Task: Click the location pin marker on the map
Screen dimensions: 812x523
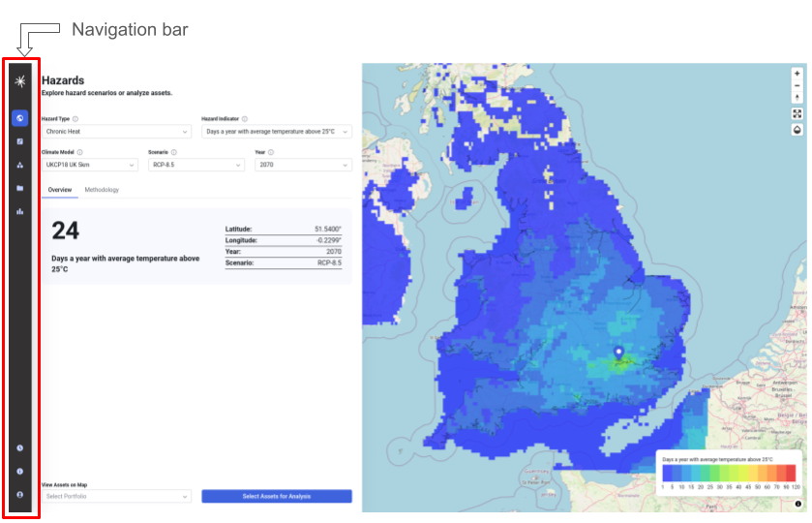Action: (x=618, y=354)
